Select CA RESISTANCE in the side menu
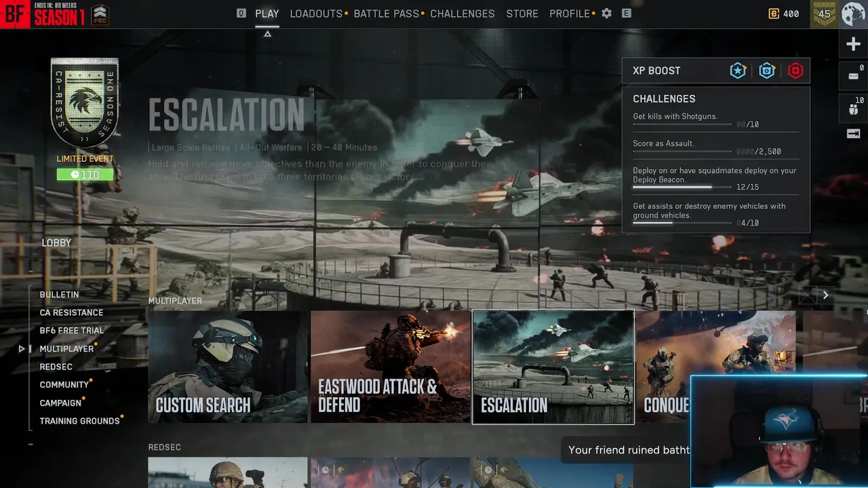The height and width of the screenshot is (488, 868). pyautogui.click(x=71, y=312)
